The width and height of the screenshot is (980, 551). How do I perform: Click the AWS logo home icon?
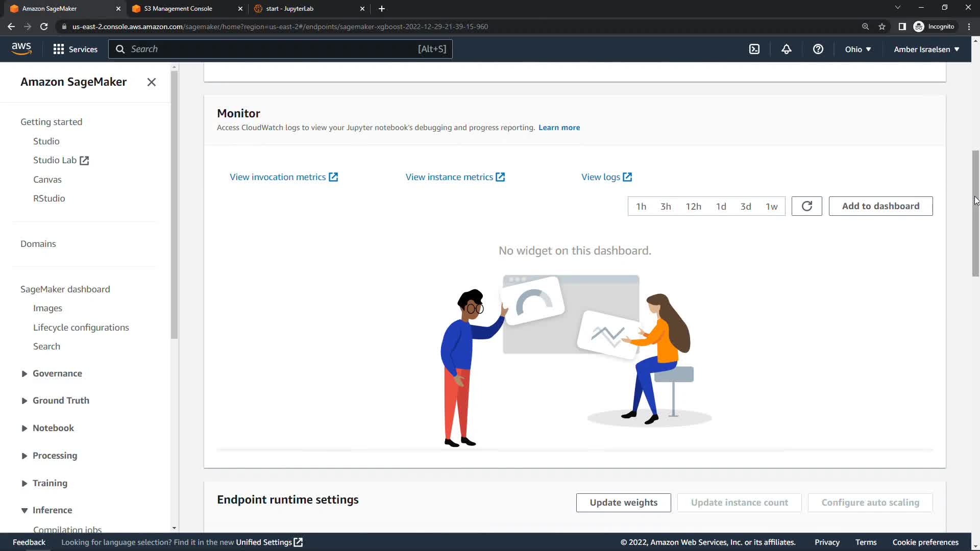(x=21, y=48)
